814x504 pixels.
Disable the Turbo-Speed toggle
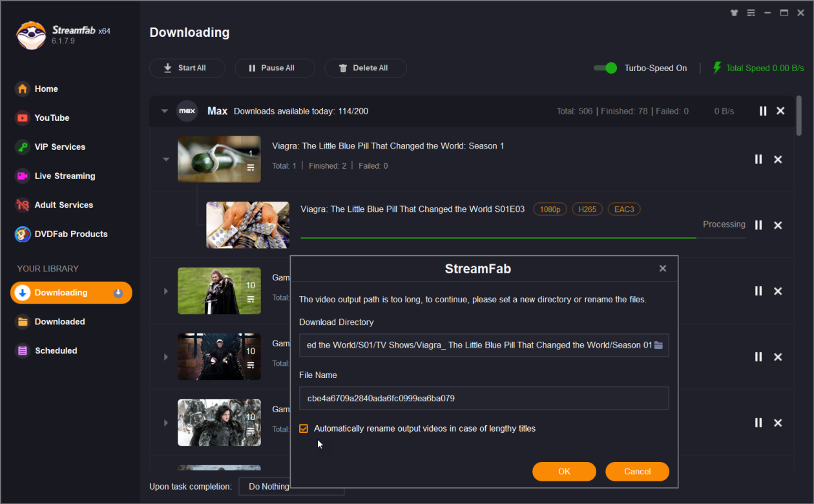[605, 68]
